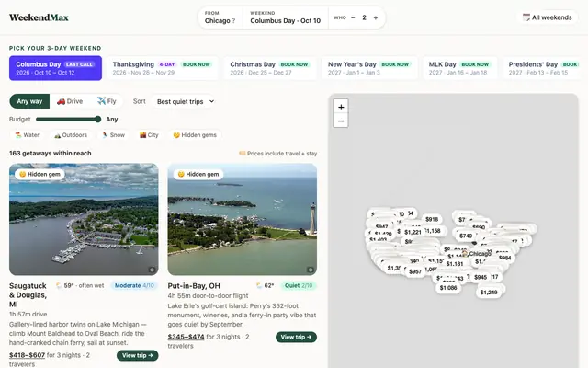
Task: Click the Chicago origin map marker
Action: coord(477,254)
